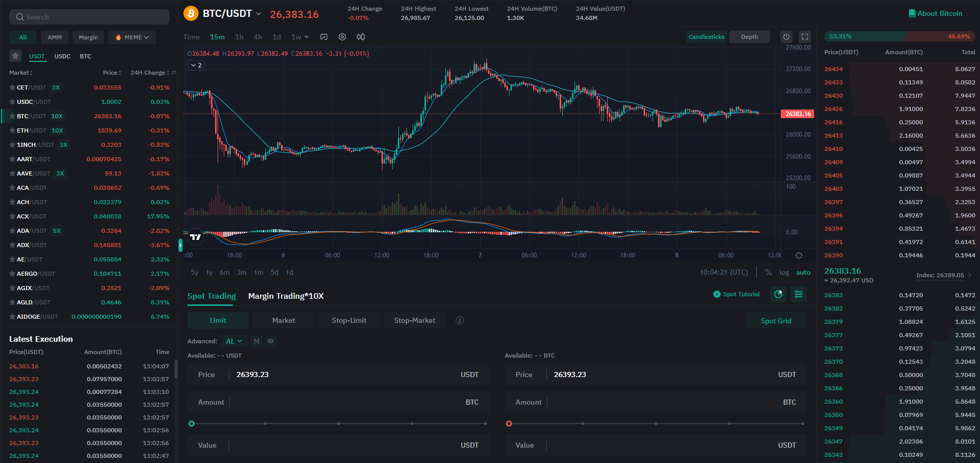Select the Spot Trading tab
The height and width of the screenshot is (463, 980).
(x=211, y=296)
